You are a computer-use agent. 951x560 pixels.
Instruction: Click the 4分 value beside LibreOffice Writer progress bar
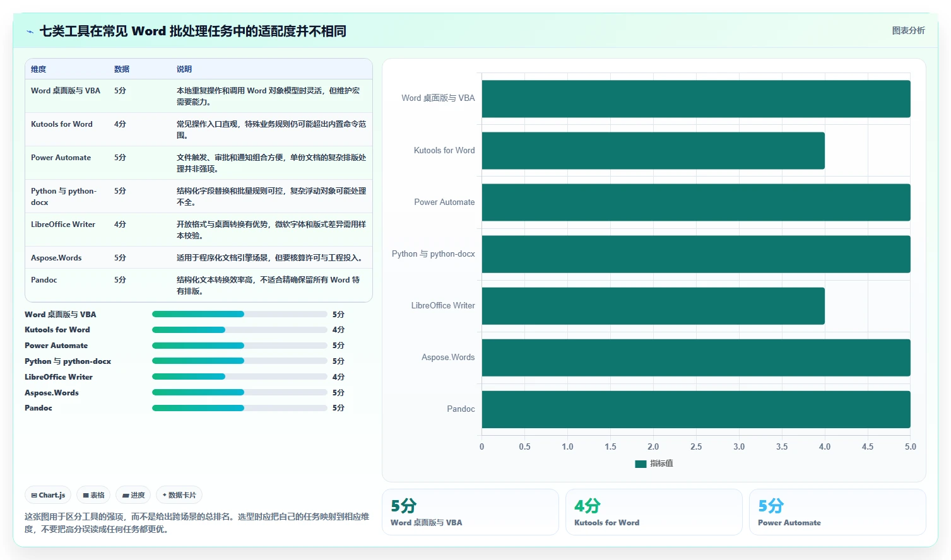[x=338, y=377]
